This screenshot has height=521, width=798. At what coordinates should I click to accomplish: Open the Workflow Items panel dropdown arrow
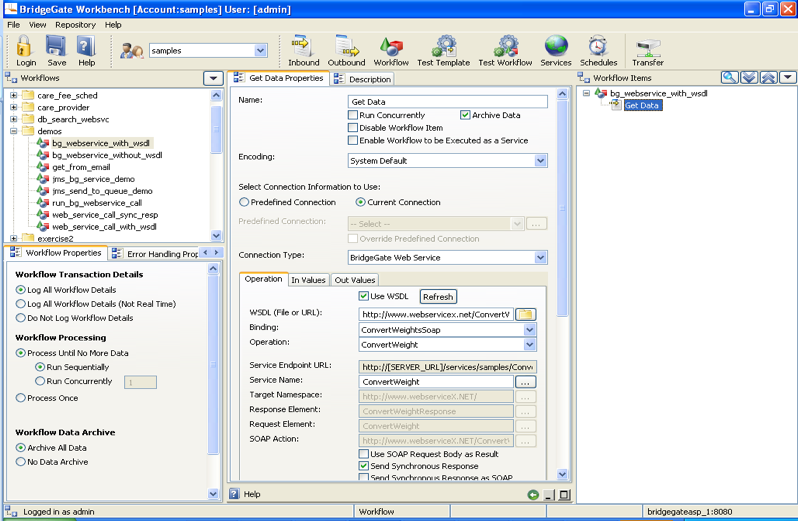click(788, 77)
